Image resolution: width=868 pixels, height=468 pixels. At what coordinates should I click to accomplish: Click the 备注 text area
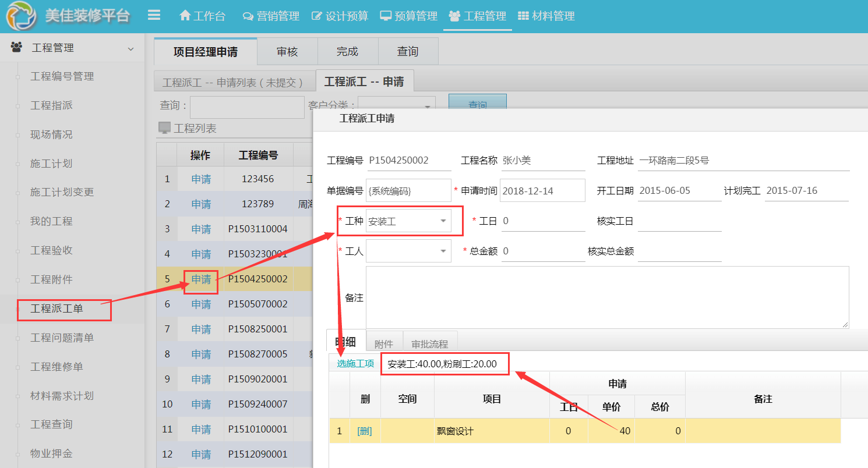606,297
